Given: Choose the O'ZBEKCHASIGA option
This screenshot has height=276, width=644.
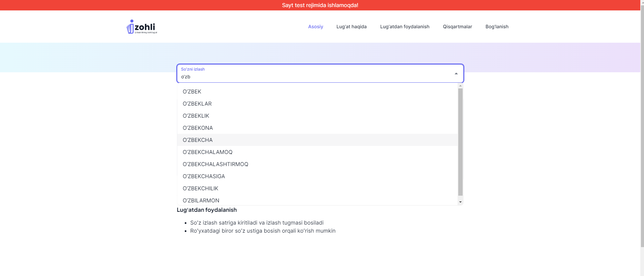Looking at the screenshot, I should click(204, 176).
